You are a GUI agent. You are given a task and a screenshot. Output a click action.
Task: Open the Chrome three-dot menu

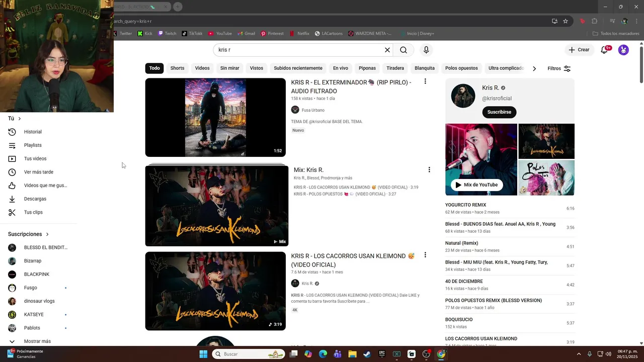click(636, 21)
